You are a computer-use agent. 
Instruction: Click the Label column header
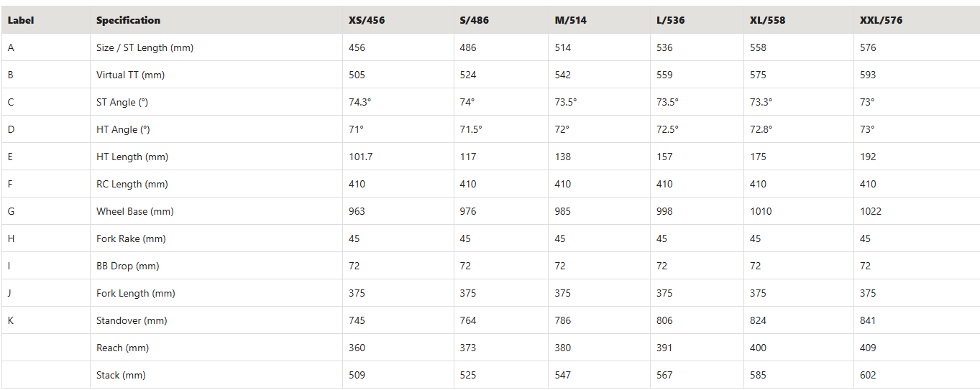(21, 20)
